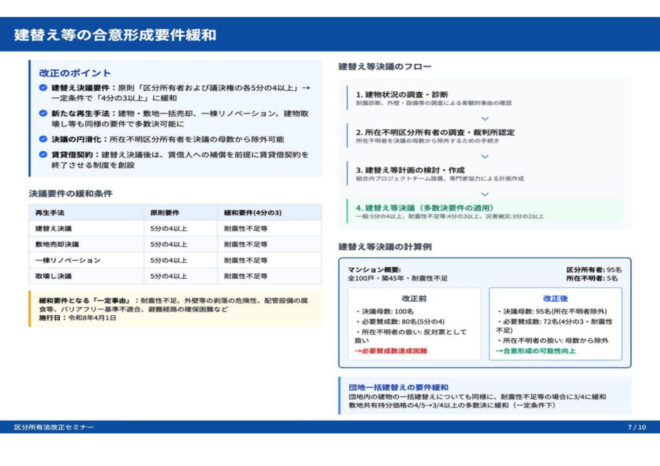This screenshot has height=466, width=660.
Task: Click the page number 7 / 10 in footer
Action: coord(636,427)
